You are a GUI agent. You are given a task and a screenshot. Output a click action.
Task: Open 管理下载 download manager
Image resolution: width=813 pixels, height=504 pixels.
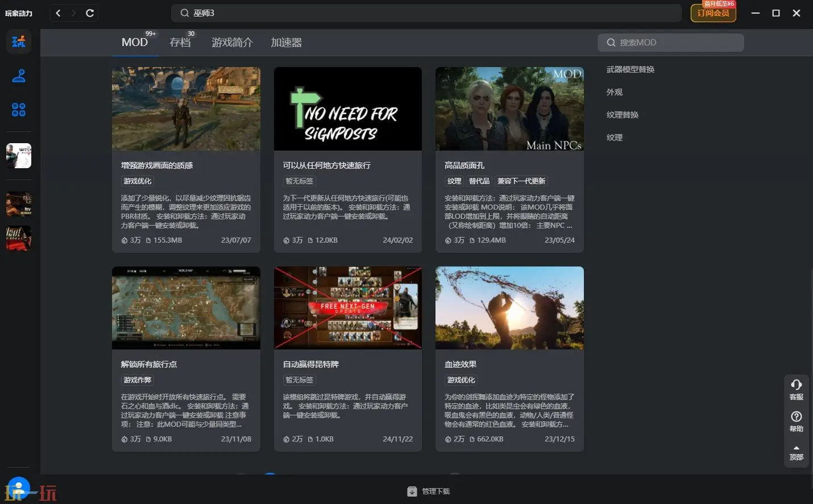429,491
